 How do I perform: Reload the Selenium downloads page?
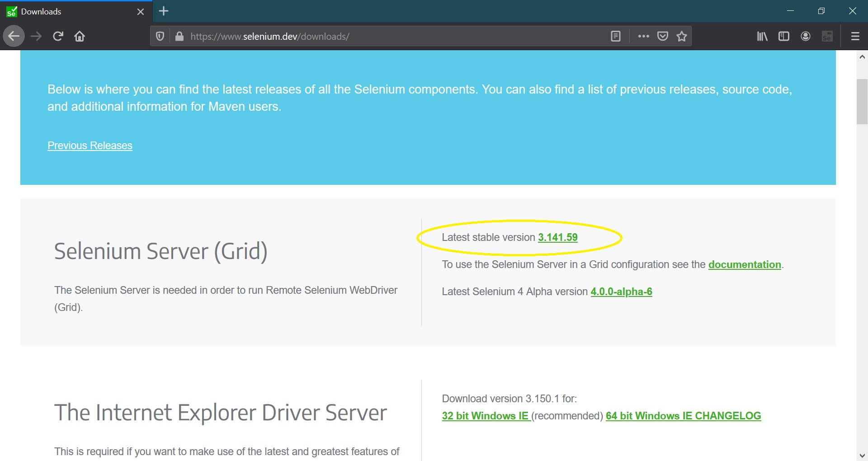click(58, 36)
